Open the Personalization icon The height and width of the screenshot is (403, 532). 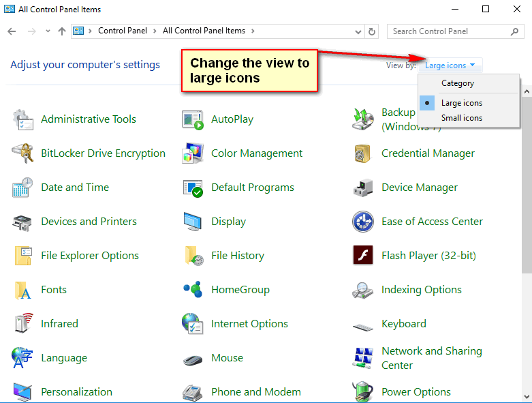pos(22,392)
